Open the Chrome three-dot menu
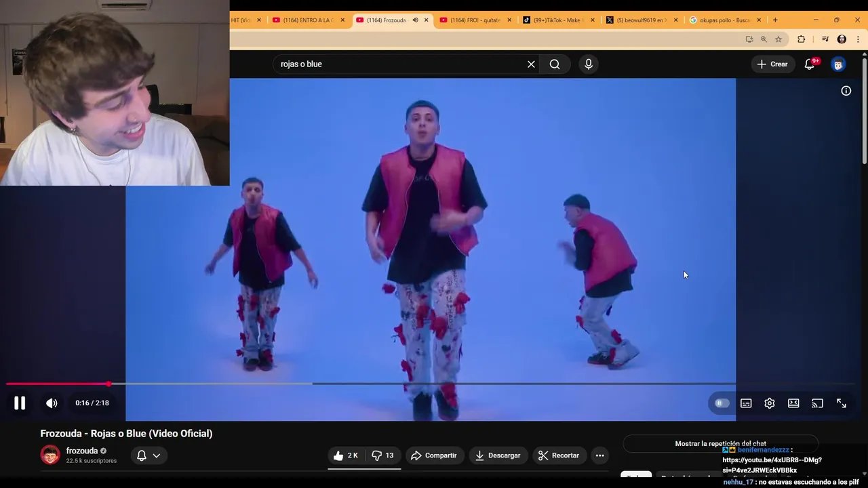The image size is (868, 488). pyautogui.click(x=858, y=39)
